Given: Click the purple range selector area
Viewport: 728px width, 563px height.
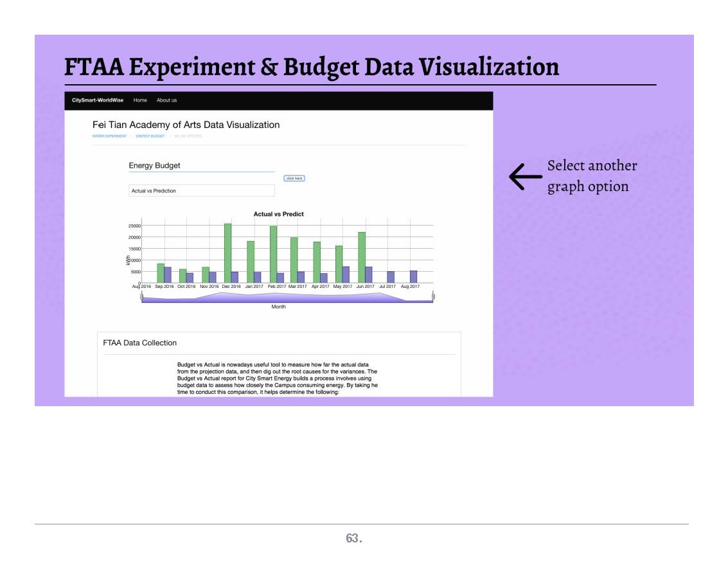Looking at the screenshot, I should tap(287, 298).
